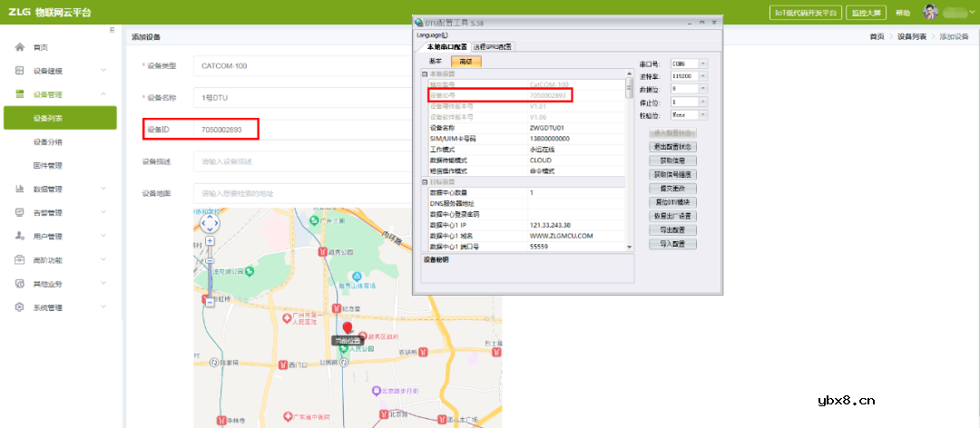Click the 设备列表 breadcrumb link
Viewport: 980px width, 428px height.
[912, 37]
